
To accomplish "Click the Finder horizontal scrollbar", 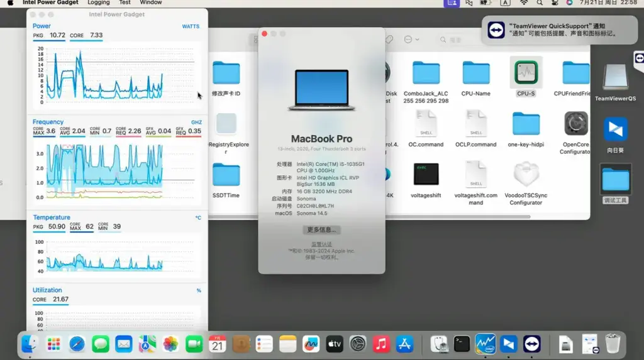I will [x=369, y=216].
